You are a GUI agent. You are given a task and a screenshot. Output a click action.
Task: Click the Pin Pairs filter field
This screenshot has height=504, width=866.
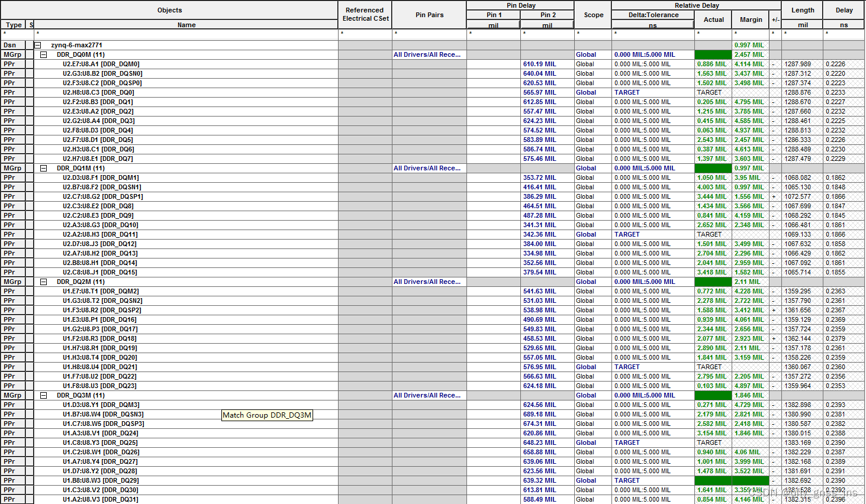[x=429, y=34]
